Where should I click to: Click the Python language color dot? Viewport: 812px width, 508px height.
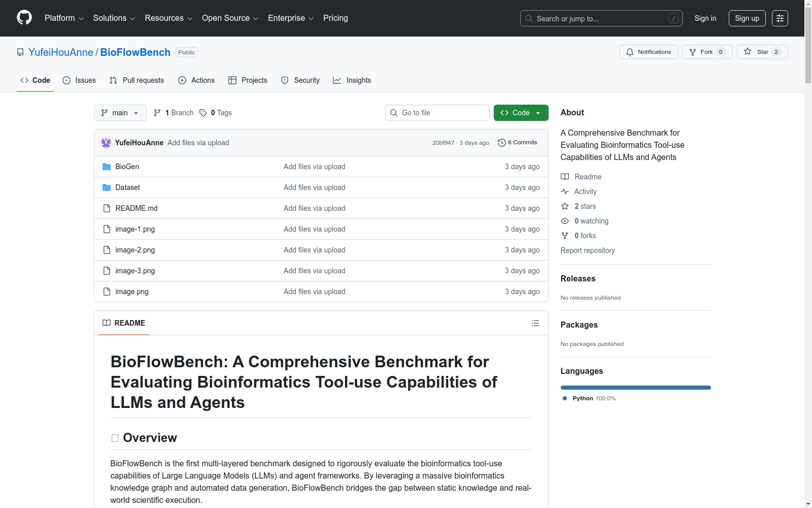(x=565, y=398)
